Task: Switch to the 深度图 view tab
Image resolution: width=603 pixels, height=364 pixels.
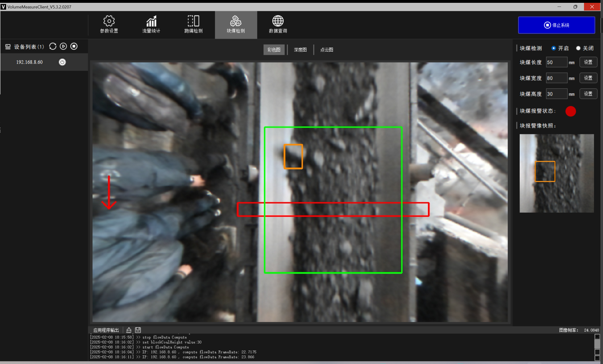Action: (x=300, y=50)
